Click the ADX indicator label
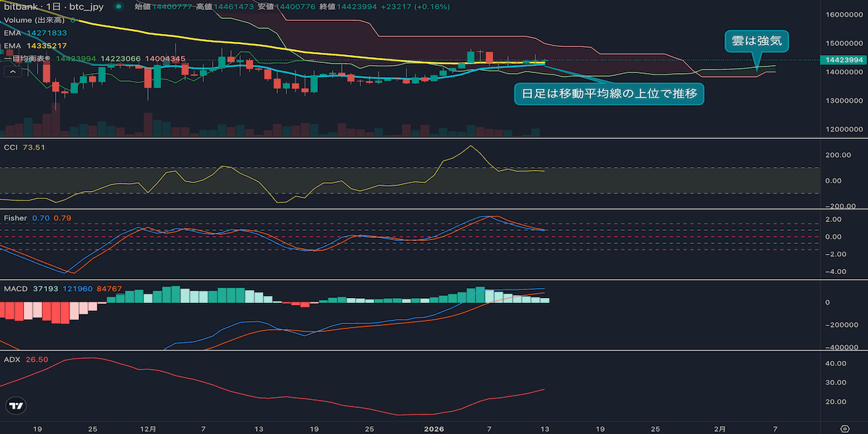Image resolution: width=868 pixels, height=434 pixels. point(12,359)
